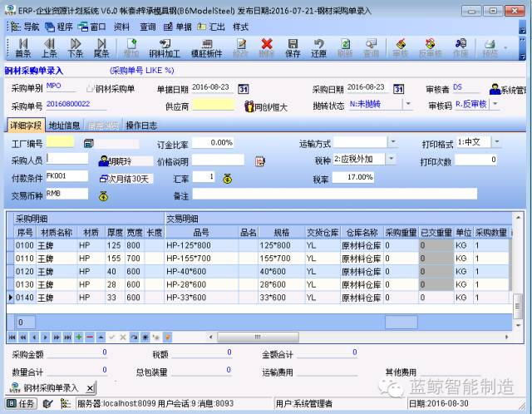
Task: Open the 程序 menu
Action: [x=59, y=27]
